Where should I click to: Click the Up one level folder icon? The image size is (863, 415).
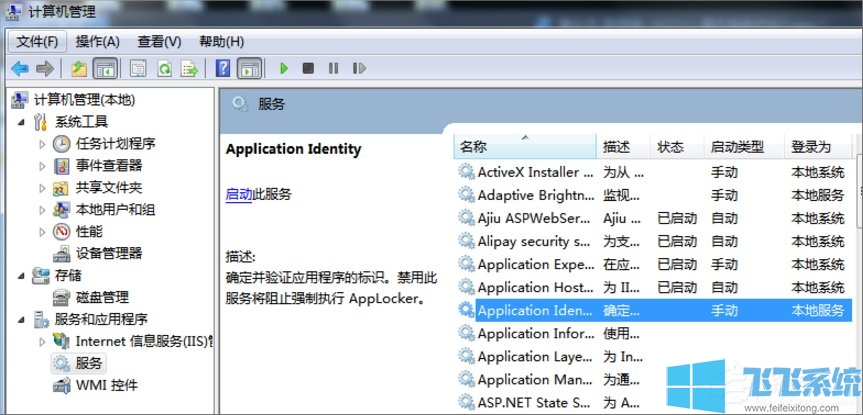point(79,69)
